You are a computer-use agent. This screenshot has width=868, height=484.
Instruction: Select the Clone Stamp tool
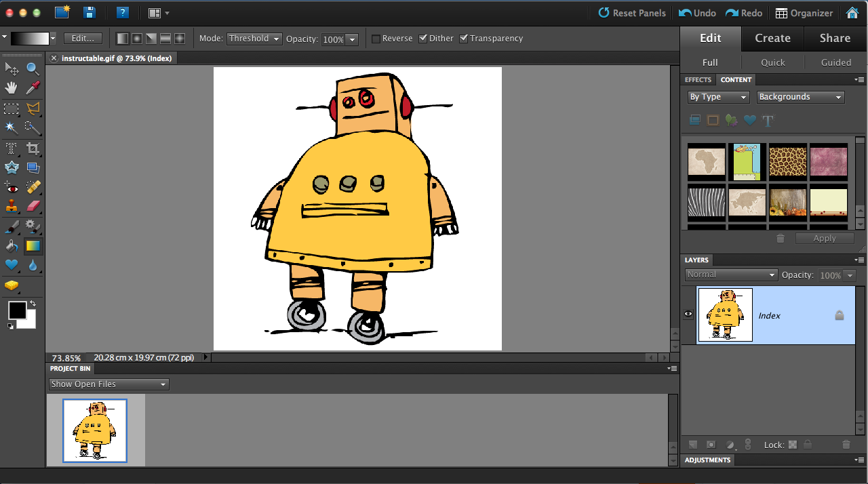[12, 206]
